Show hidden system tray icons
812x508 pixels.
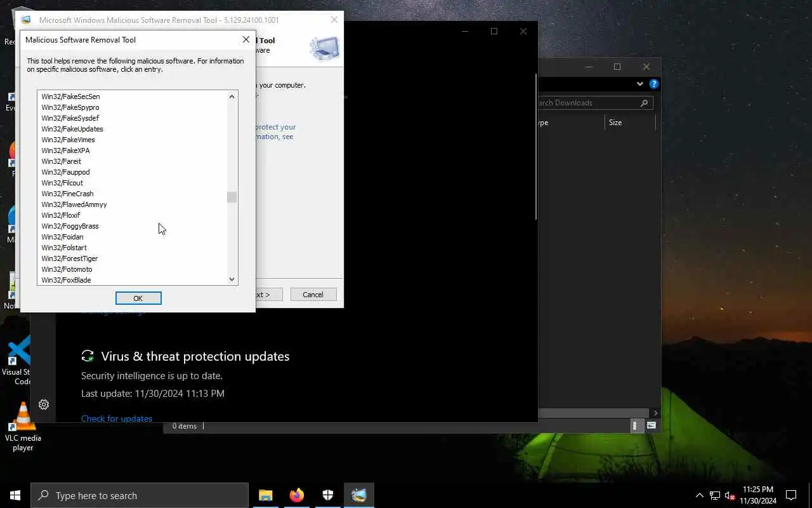700,495
